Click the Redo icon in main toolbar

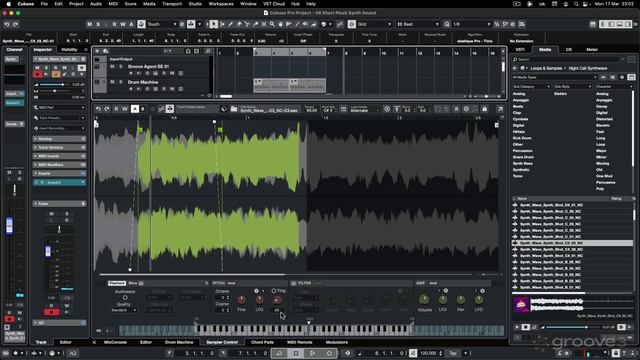[16, 24]
